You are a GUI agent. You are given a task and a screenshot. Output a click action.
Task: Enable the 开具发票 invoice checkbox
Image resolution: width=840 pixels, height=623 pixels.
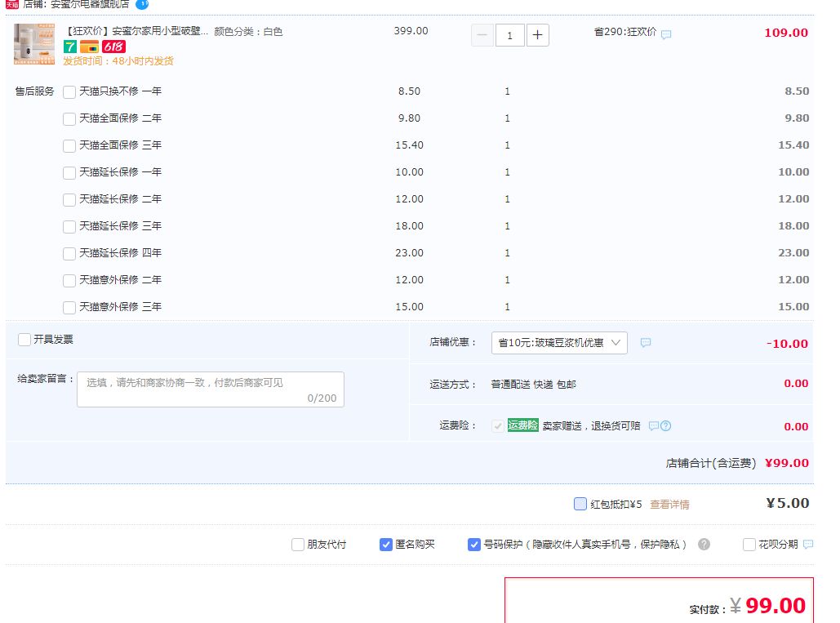(24, 340)
